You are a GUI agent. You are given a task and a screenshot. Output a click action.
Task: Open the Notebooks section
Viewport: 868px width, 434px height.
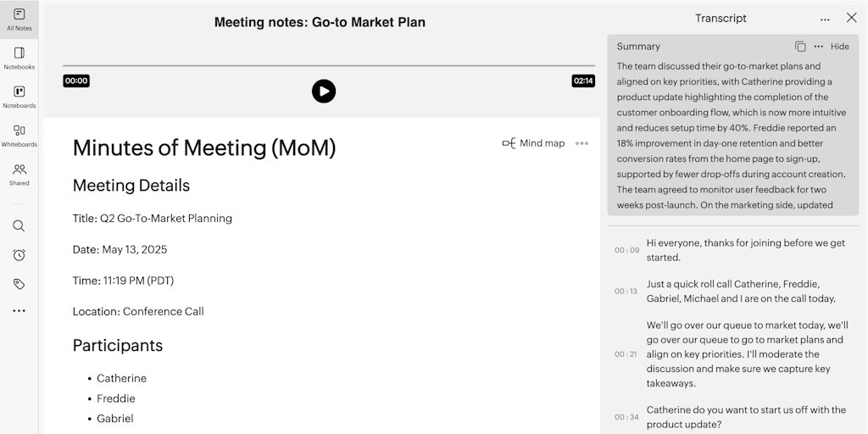pyautogui.click(x=19, y=58)
